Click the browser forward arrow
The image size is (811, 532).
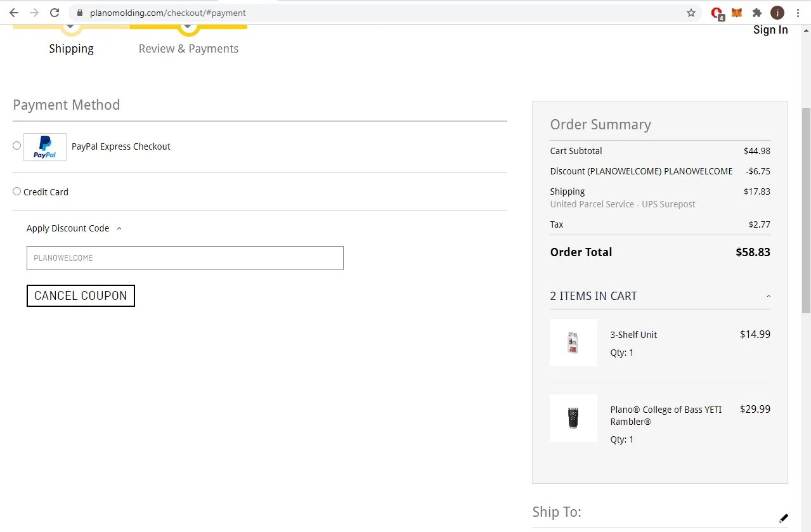coord(34,13)
